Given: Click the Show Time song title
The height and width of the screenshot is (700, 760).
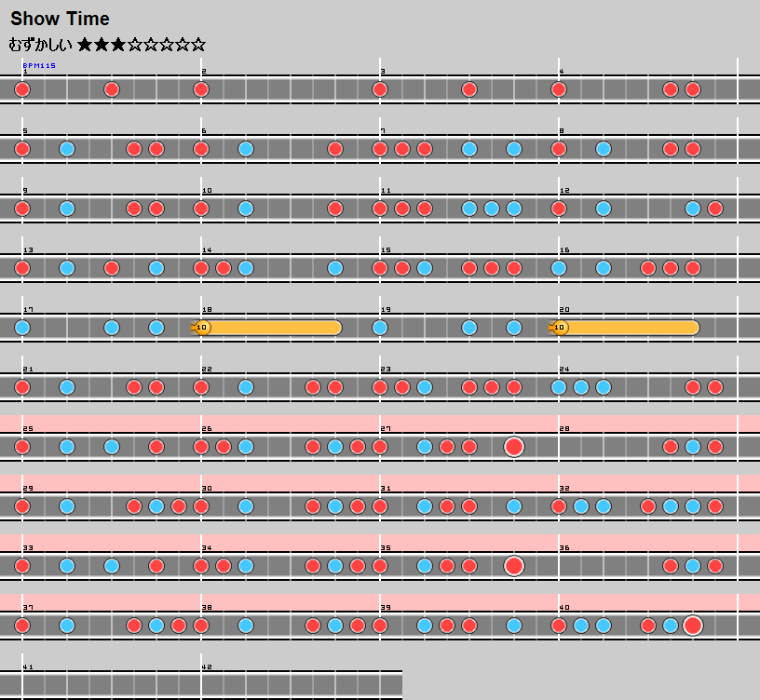Looking at the screenshot, I should [60, 19].
